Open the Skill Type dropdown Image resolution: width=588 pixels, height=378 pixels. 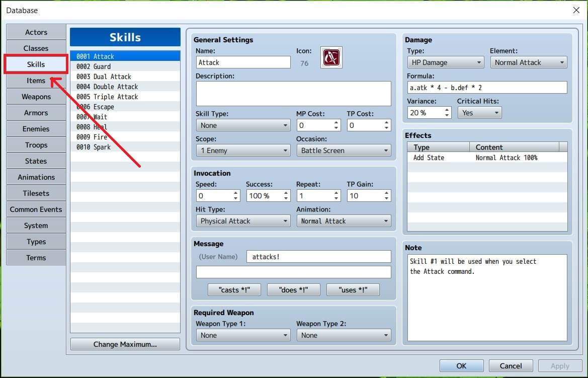coord(243,125)
